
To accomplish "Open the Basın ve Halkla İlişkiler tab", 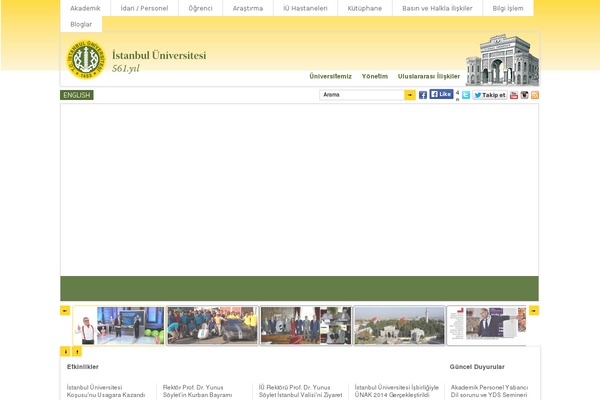I will 437,8.
